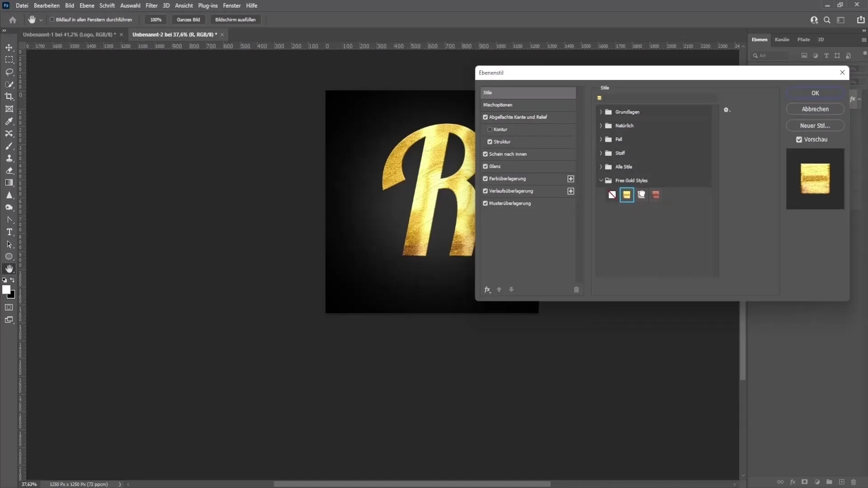Image resolution: width=868 pixels, height=488 pixels.
Task: Expand the Fell styles folder
Action: (601, 139)
